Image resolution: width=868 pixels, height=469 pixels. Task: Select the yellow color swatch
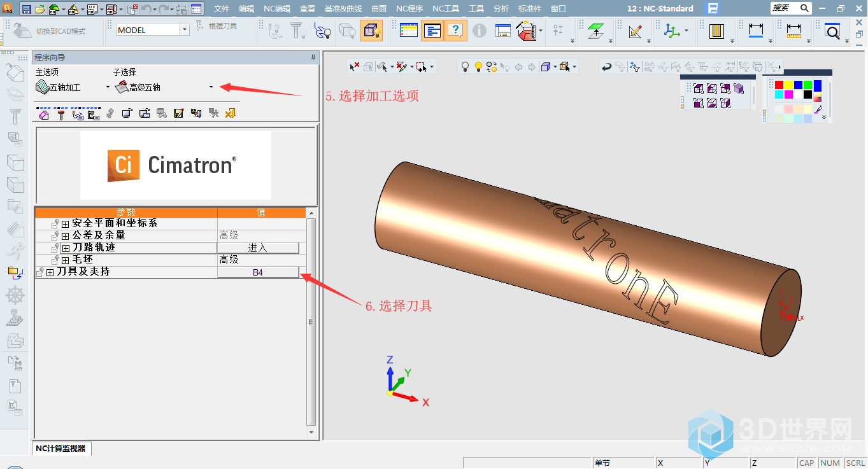pos(788,85)
